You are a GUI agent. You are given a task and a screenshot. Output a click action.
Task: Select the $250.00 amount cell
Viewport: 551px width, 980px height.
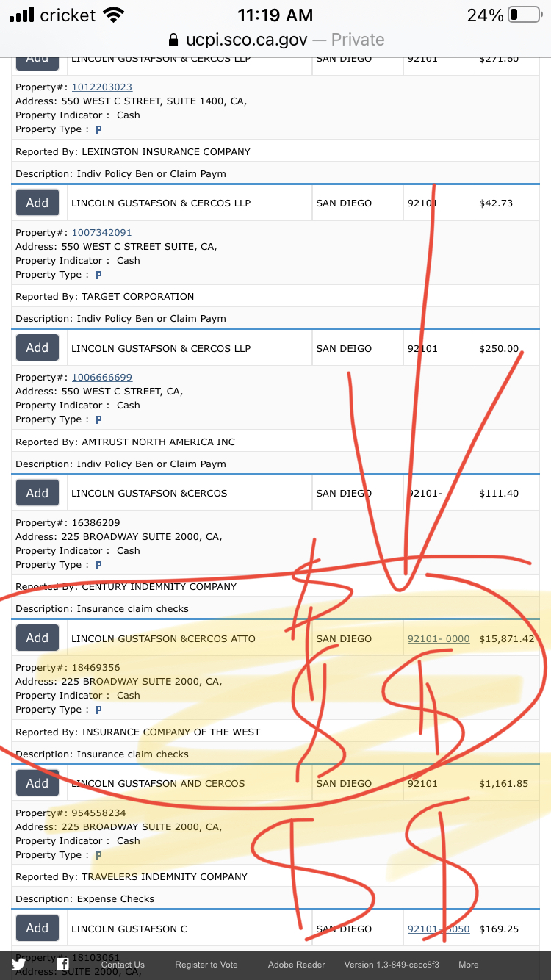coord(508,349)
